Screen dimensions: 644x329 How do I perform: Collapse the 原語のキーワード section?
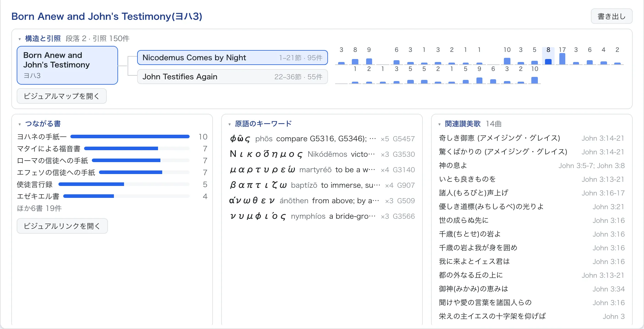260,124
